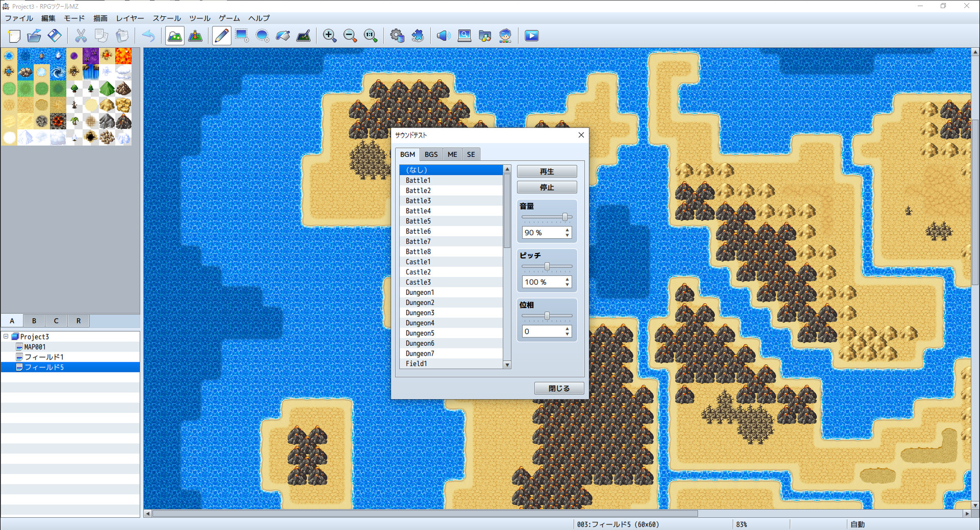Screen dimensions: 980x530
Task: Open the Plugin Manager puzzle icon
Action: [x=418, y=36]
